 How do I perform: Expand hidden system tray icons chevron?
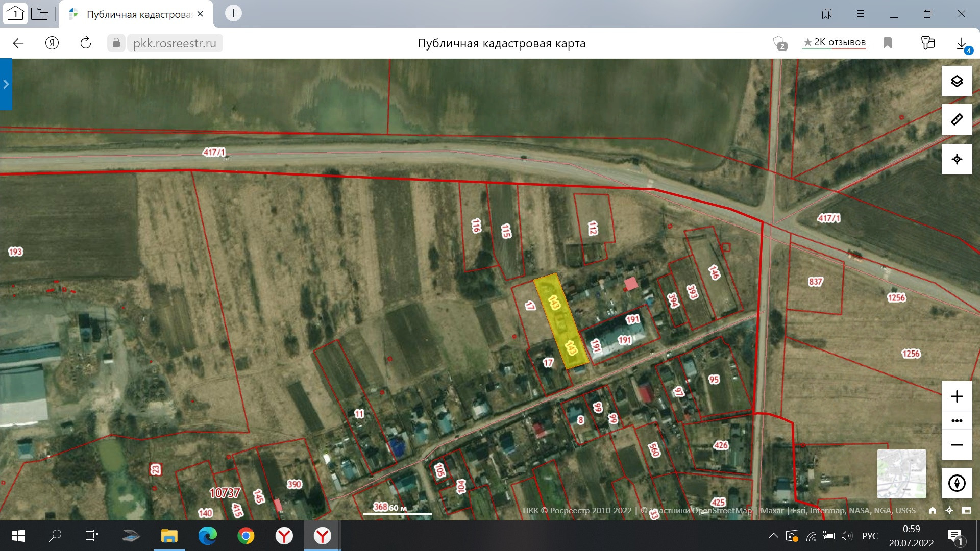pos(773,536)
